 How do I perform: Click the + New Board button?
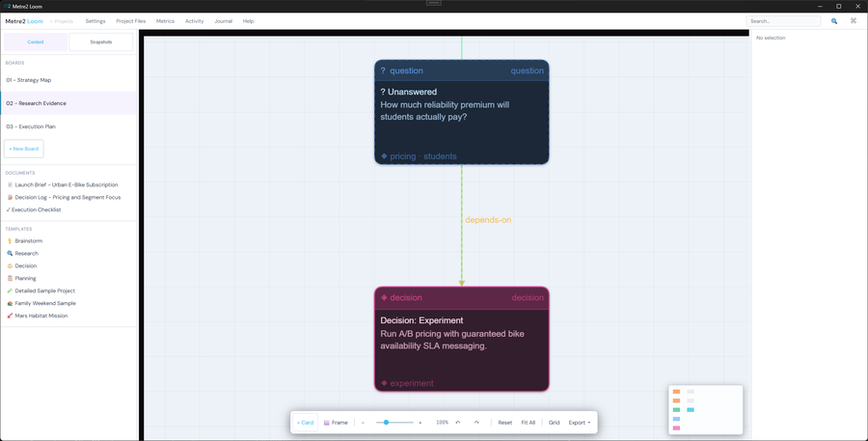(24, 149)
